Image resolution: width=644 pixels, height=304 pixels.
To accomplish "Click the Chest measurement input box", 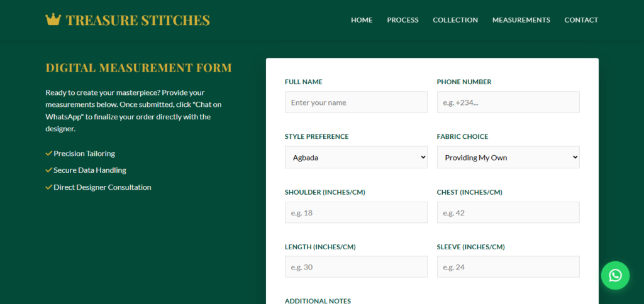I will 508,212.
